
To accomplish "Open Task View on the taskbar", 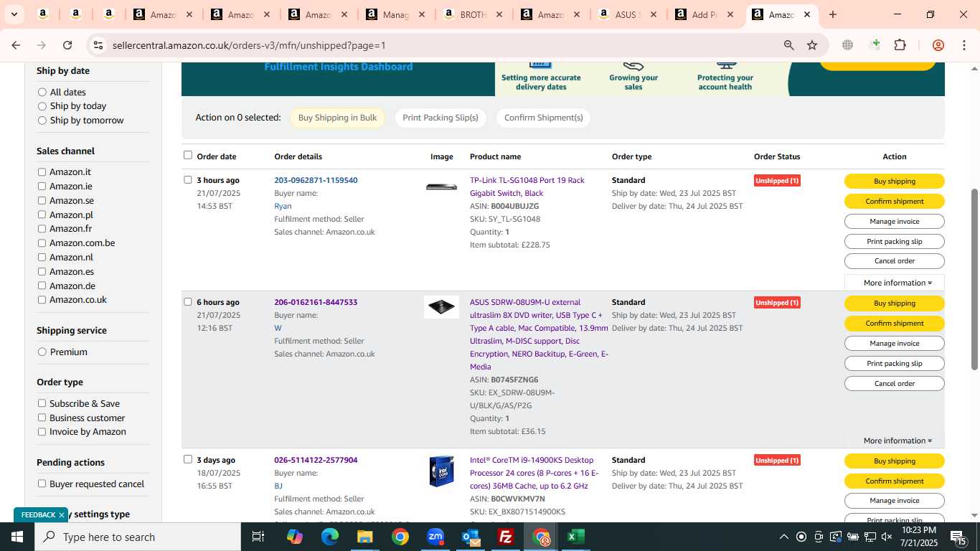I will coord(258,537).
